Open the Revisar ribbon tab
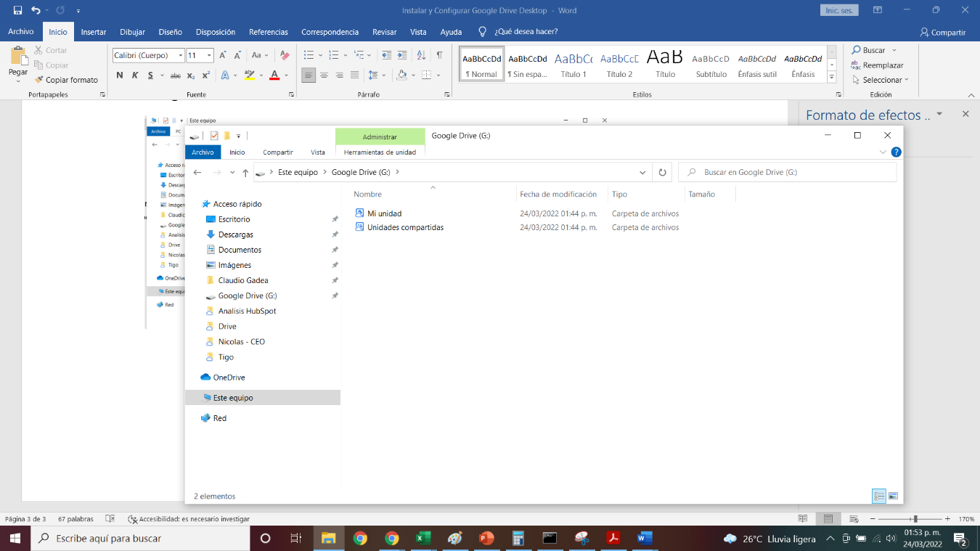980x551 pixels. pos(385,32)
